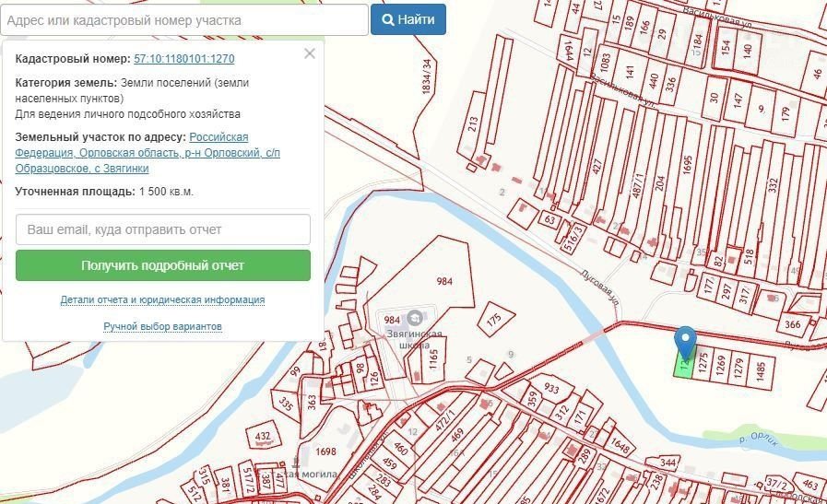827x504 pixels.
Task: Select parcel 1485 on the map
Action: click(x=761, y=367)
